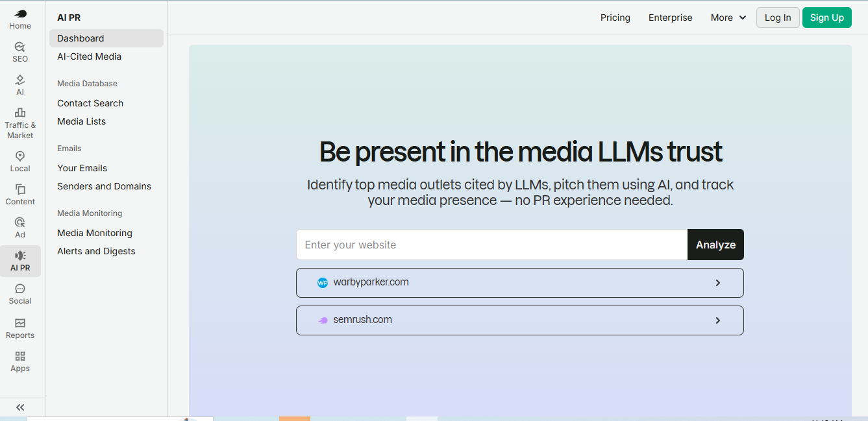This screenshot has width=868, height=421.
Task: Open the Content toolkit icon
Action: pos(20,189)
